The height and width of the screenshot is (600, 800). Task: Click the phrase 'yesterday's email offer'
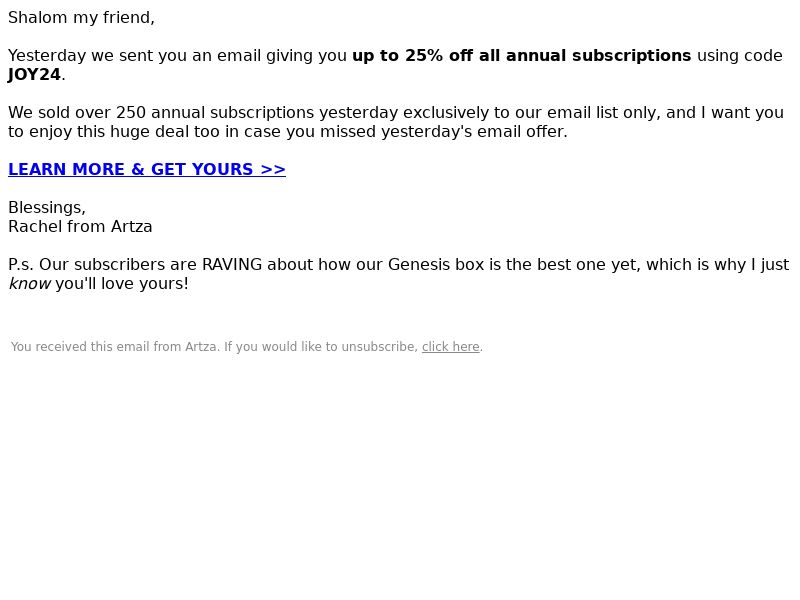tap(474, 132)
